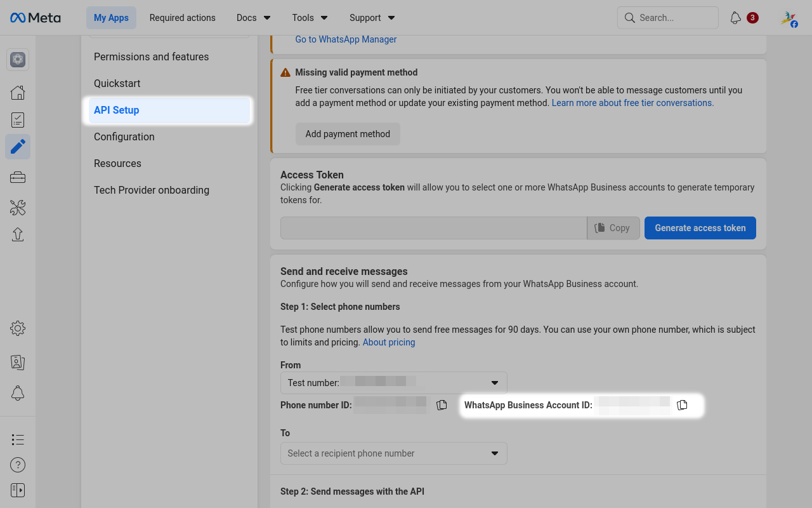This screenshot has height=508, width=812.
Task: Copy the WhatsApp Business Account ID
Action: click(x=683, y=404)
